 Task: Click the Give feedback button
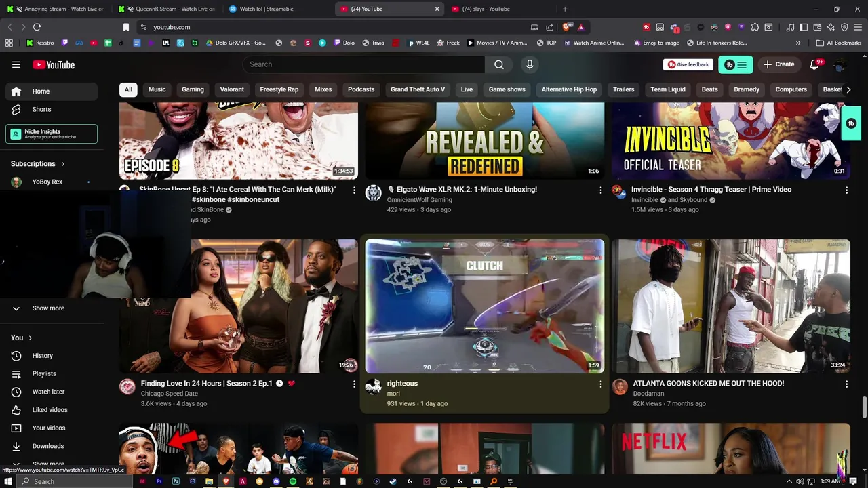tap(688, 64)
